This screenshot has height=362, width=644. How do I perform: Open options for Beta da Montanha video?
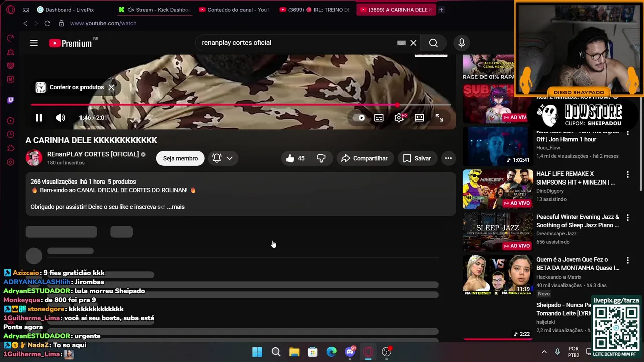(628, 260)
